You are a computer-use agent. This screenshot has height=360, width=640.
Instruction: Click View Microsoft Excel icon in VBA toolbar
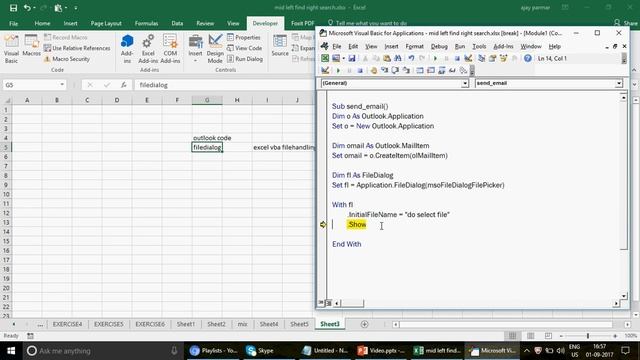coord(325,58)
